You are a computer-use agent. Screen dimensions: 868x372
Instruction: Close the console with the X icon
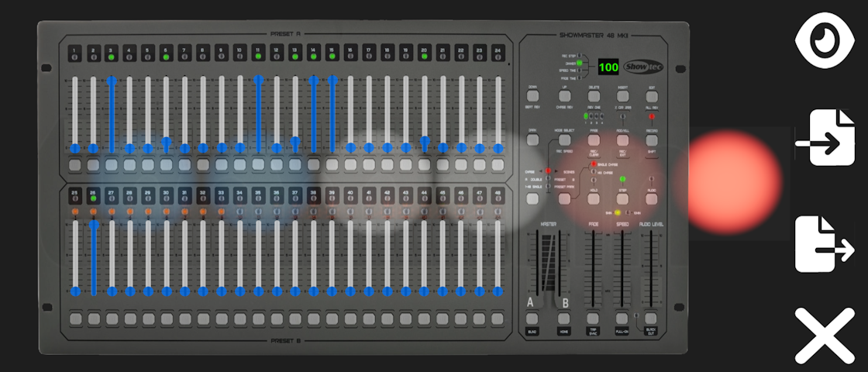(824, 335)
